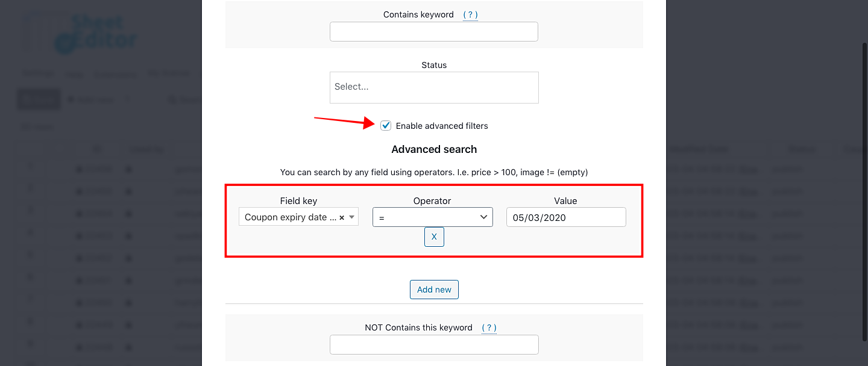This screenshot has height=366, width=868.
Task: Remove the filter row with X button
Action: point(434,237)
